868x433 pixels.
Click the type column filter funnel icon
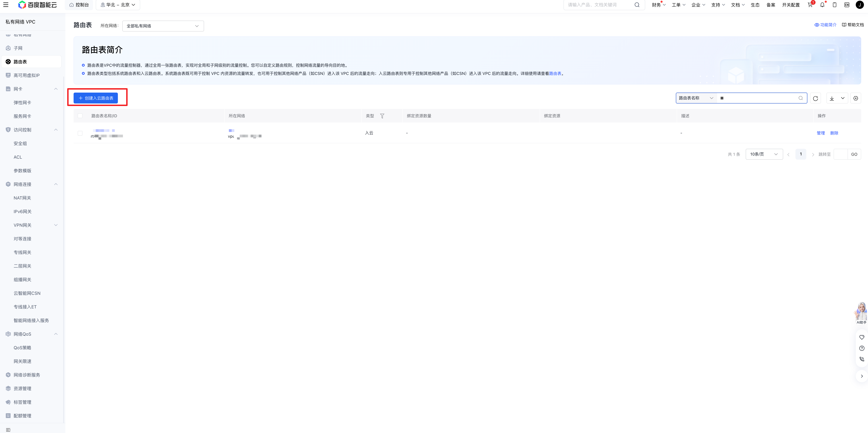click(382, 116)
